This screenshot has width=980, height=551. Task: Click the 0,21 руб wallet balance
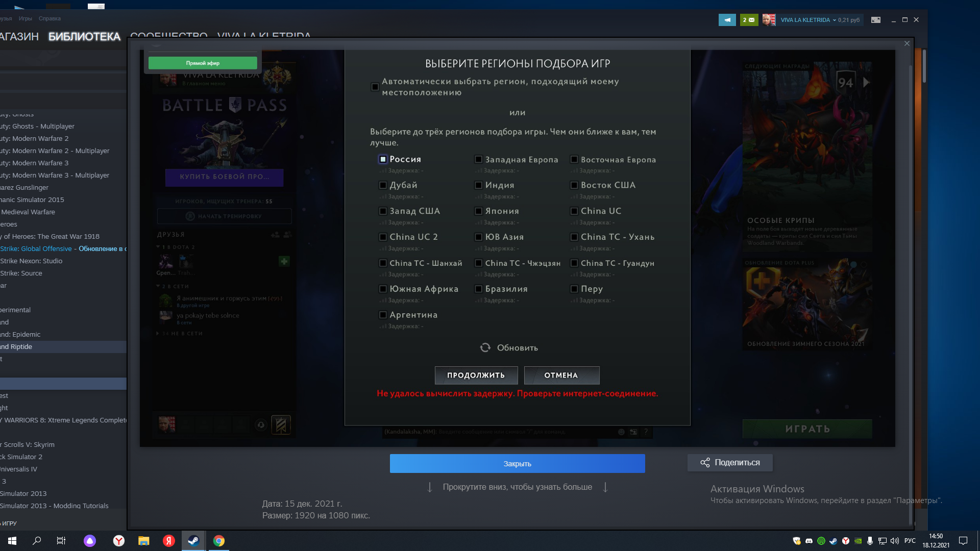coord(849,20)
